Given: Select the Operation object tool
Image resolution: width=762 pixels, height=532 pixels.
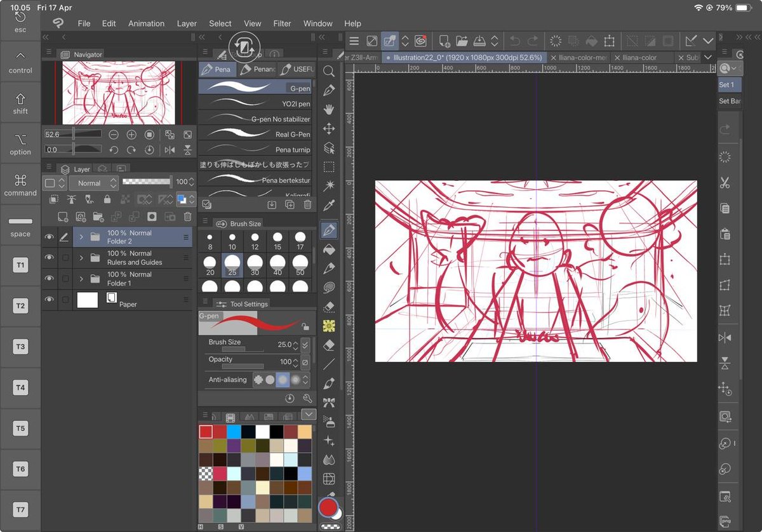Looking at the screenshot, I should pos(329,148).
